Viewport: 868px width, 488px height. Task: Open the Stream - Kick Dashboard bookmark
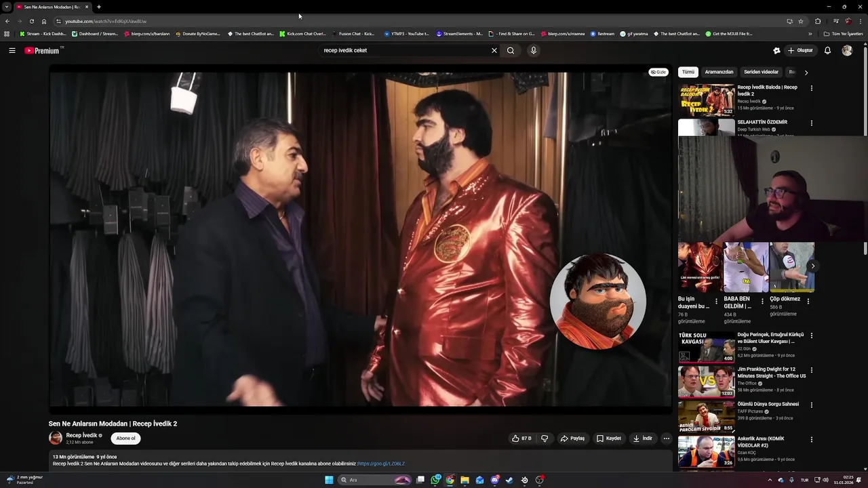43,33
